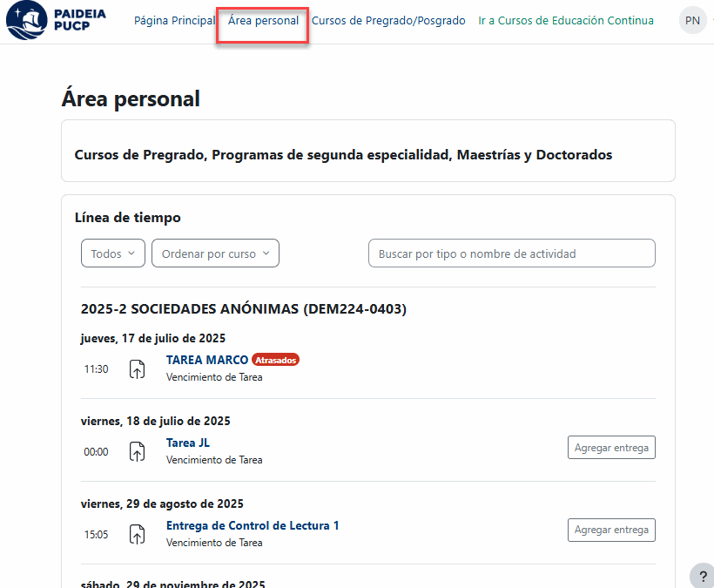Viewport: 714px width, 588px height.
Task: Go to Página Principal
Action: (174, 21)
